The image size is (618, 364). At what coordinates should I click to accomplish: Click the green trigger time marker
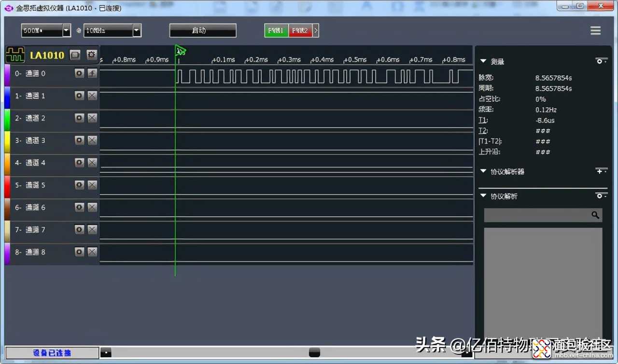(x=180, y=51)
